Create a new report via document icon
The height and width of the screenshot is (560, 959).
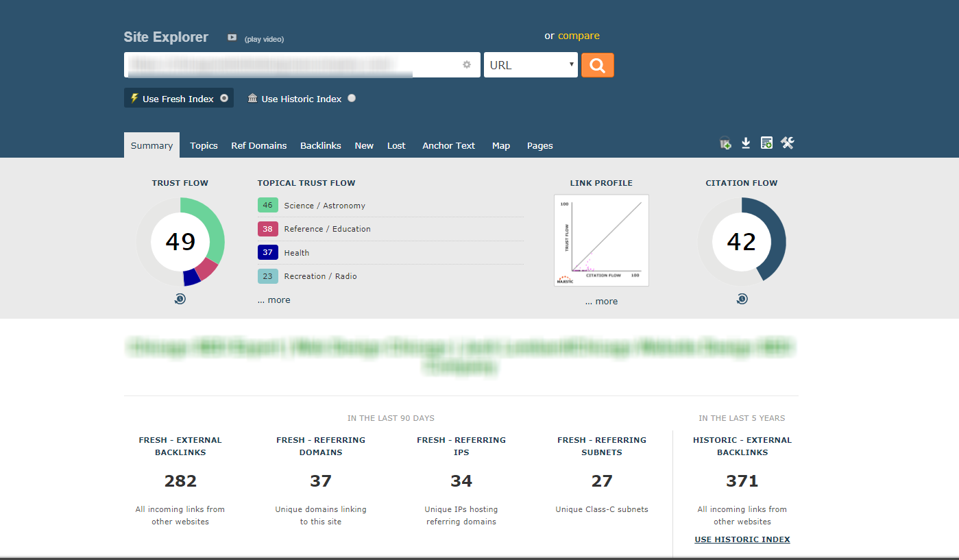click(x=766, y=143)
